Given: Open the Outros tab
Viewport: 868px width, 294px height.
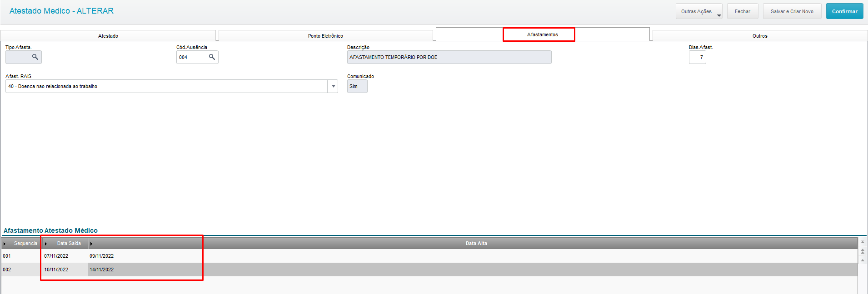Looking at the screenshot, I should click(760, 36).
